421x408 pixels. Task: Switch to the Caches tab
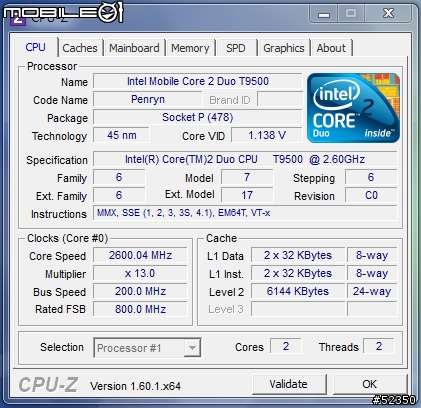tap(80, 48)
